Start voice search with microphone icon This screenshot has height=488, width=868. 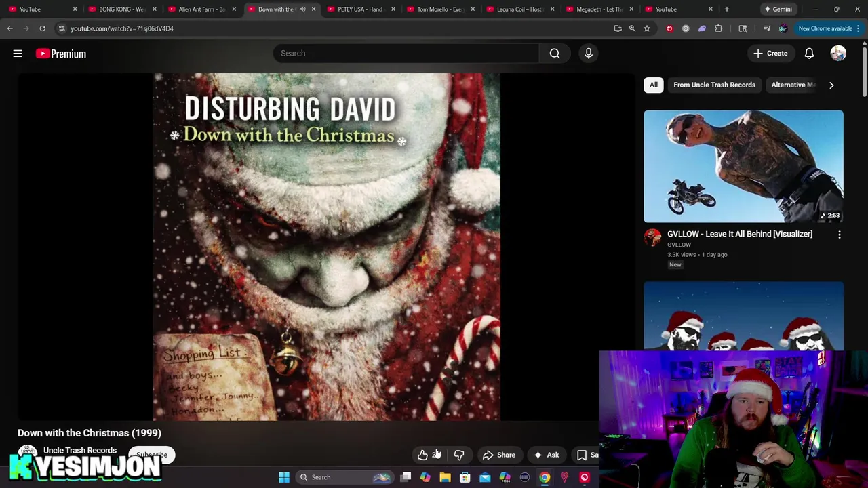tap(589, 54)
